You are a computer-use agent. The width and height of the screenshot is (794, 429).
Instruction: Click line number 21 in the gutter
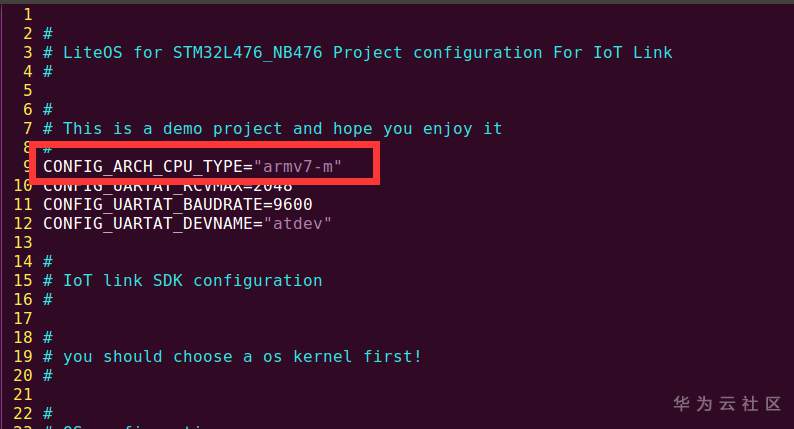point(22,394)
